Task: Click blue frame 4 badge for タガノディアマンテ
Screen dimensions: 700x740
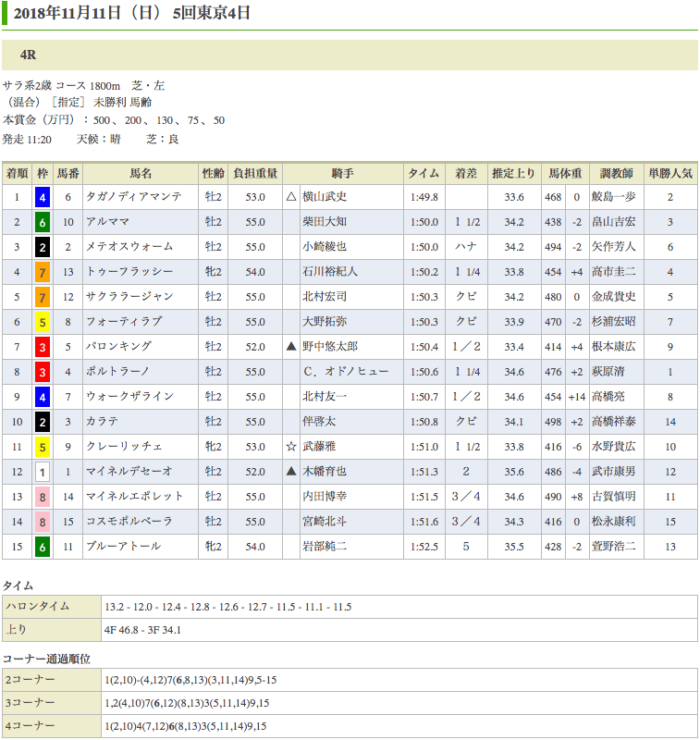Action: pyautogui.click(x=42, y=197)
